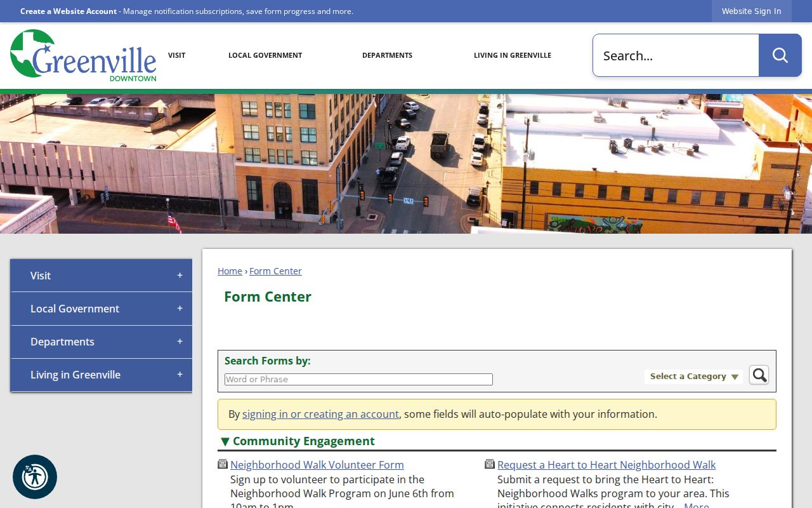Open the accessibility options widget
Image resolution: width=812 pixels, height=508 pixels.
click(35, 477)
